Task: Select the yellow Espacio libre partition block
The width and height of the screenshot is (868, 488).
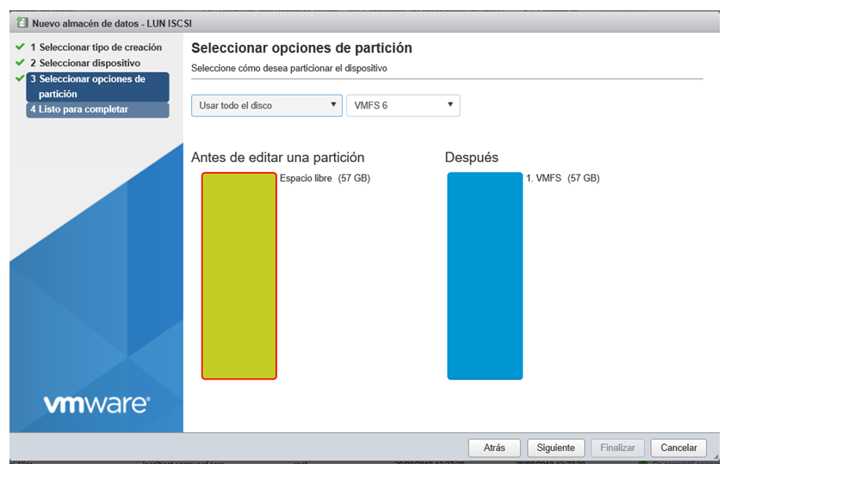Action: pos(239,276)
